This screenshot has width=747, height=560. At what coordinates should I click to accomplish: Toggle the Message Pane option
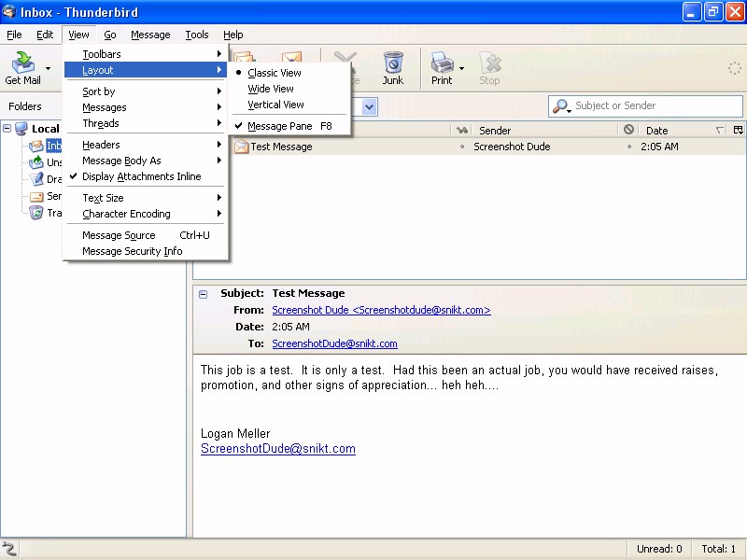coord(289,126)
